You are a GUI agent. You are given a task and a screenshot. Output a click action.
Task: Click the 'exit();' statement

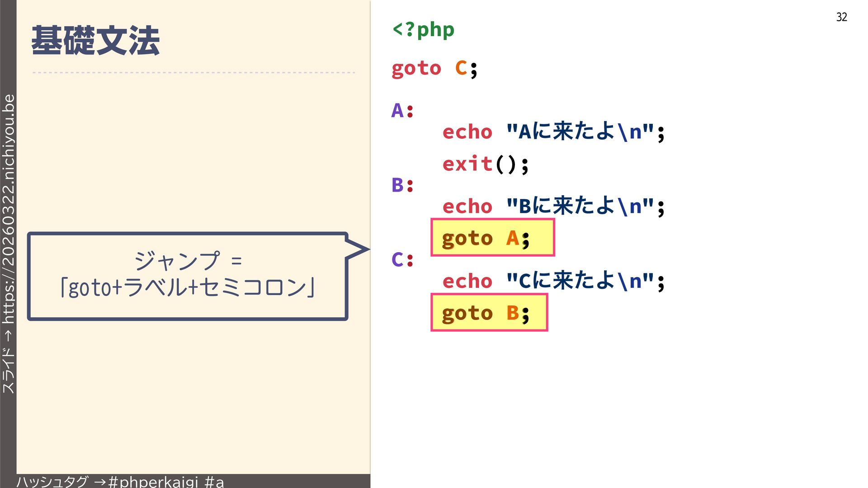485,164
